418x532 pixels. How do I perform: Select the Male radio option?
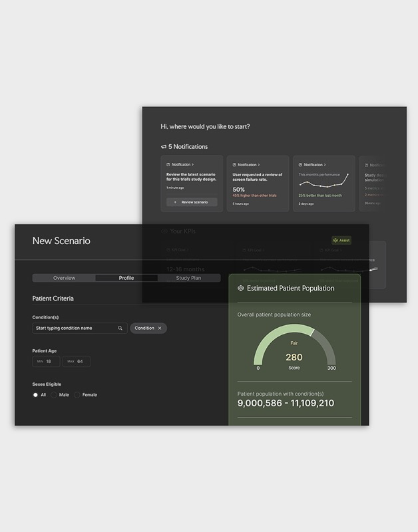coord(54,394)
